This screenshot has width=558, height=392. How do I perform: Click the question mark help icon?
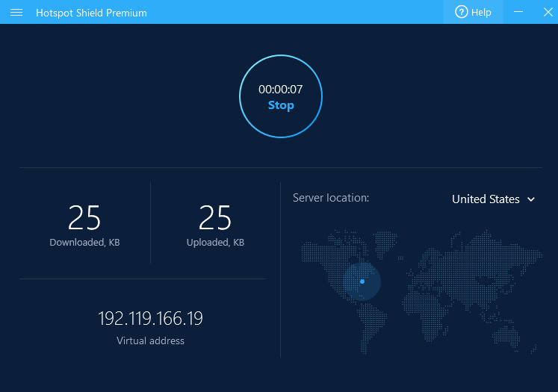461,12
